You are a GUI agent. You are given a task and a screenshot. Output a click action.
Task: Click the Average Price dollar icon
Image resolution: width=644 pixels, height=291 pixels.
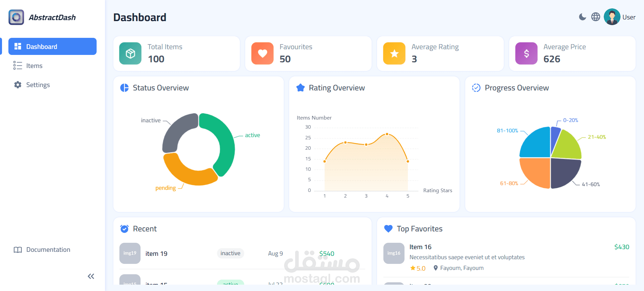(x=526, y=53)
